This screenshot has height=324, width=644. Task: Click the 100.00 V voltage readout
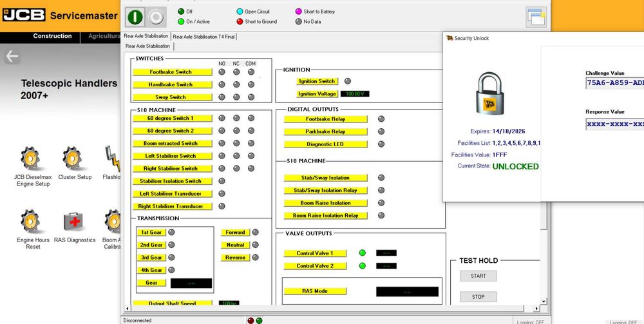pos(355,94)
